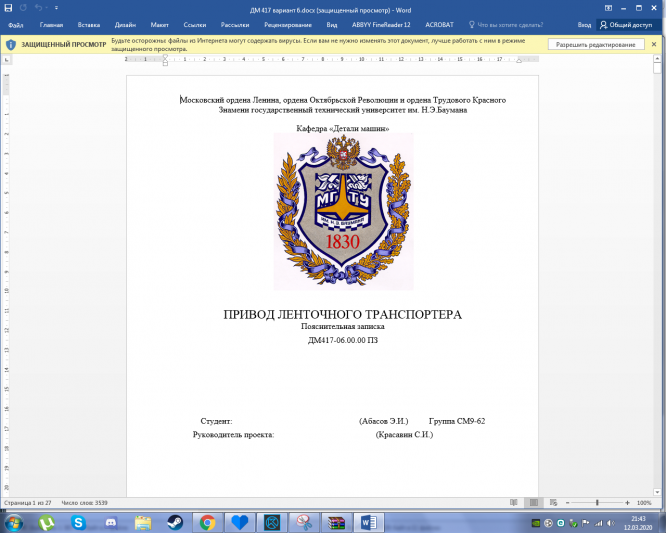Viewport: 666px width, 533px height.
Task: Click the 100% zoom level indicator
Action: (644, 503)
